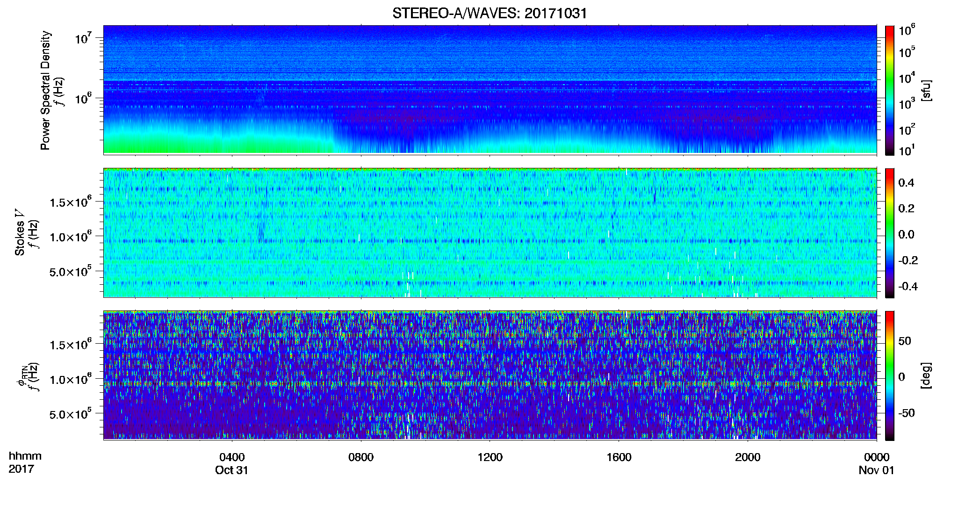This screenshot has width=980, height=505.
Task: Click the [deg] unit label
Action: coord(926,375)
